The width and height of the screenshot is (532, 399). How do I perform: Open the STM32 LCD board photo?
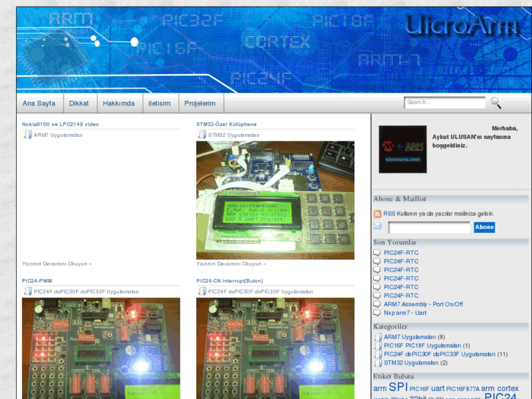click(275, 201)
